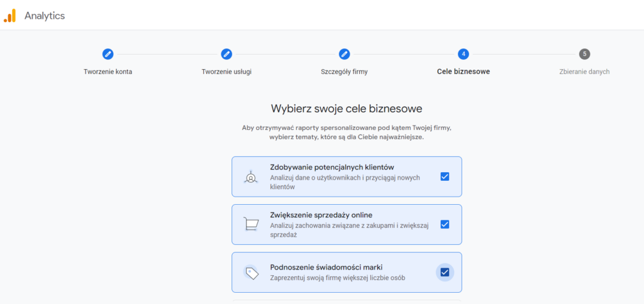Go back to the Tworzenie konta step pencil icon

[x=108, y=54]
